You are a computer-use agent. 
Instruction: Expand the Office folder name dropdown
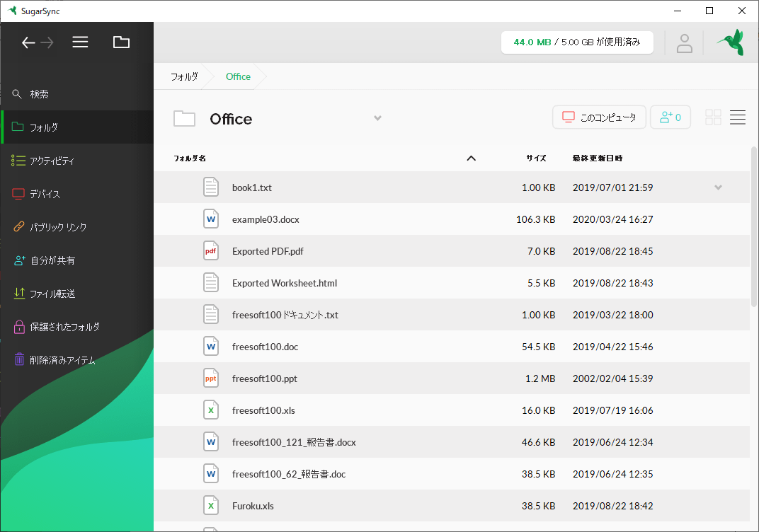point(377,118)
